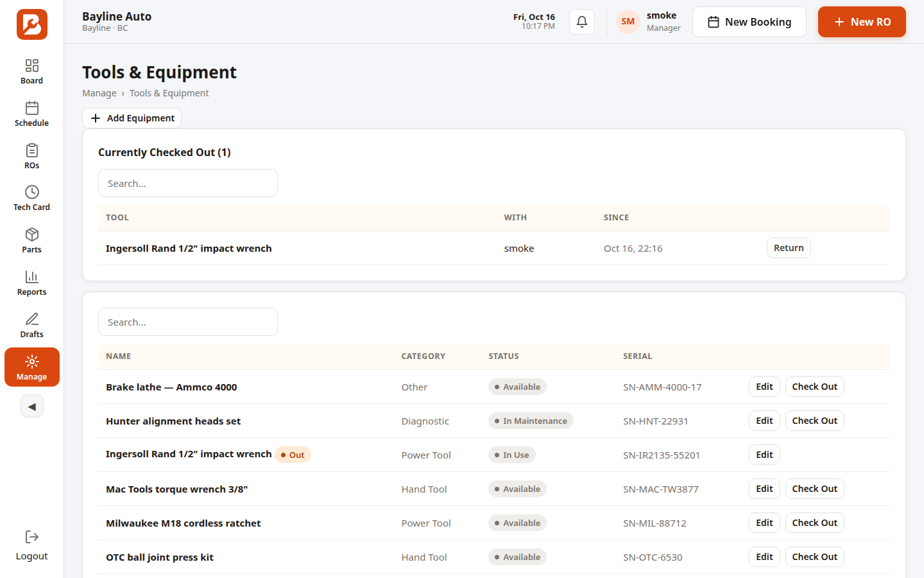
Task: Edit the Brake lathe Ammco 4000
Action: (x=764, y=387)
